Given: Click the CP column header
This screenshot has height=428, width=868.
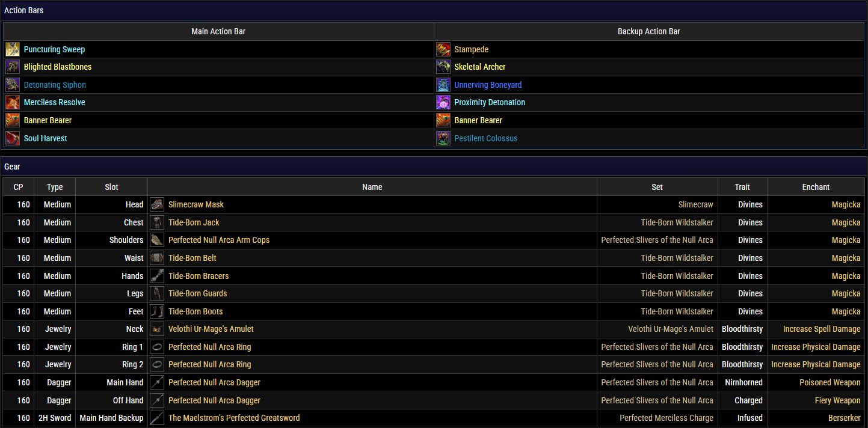Looking at the screenshot, I should [18, 187].
